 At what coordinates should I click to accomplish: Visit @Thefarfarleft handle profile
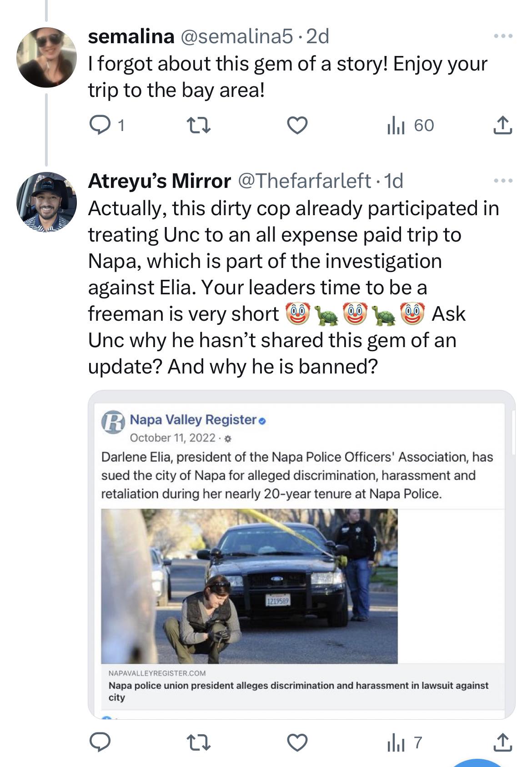[304, 181]
